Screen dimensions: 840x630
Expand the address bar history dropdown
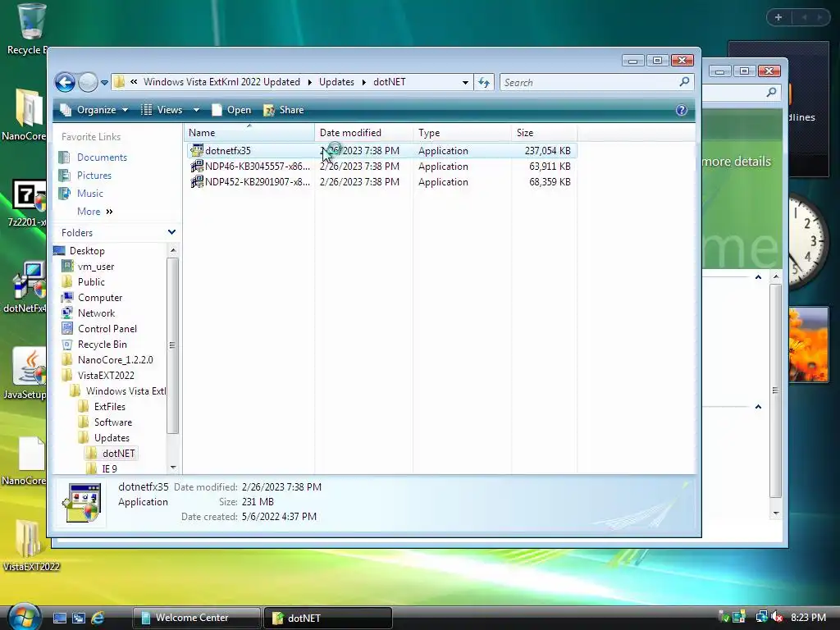(x=465, y=83)
